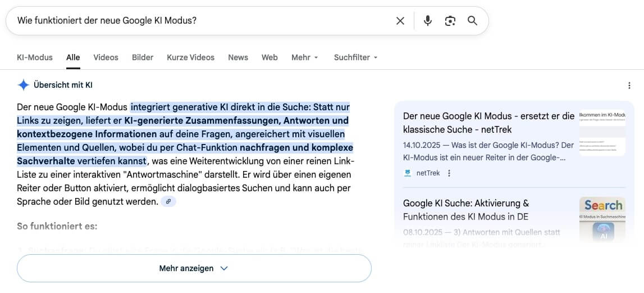
Task: Open the Videos tab
Action: click(x=106, y=57)
